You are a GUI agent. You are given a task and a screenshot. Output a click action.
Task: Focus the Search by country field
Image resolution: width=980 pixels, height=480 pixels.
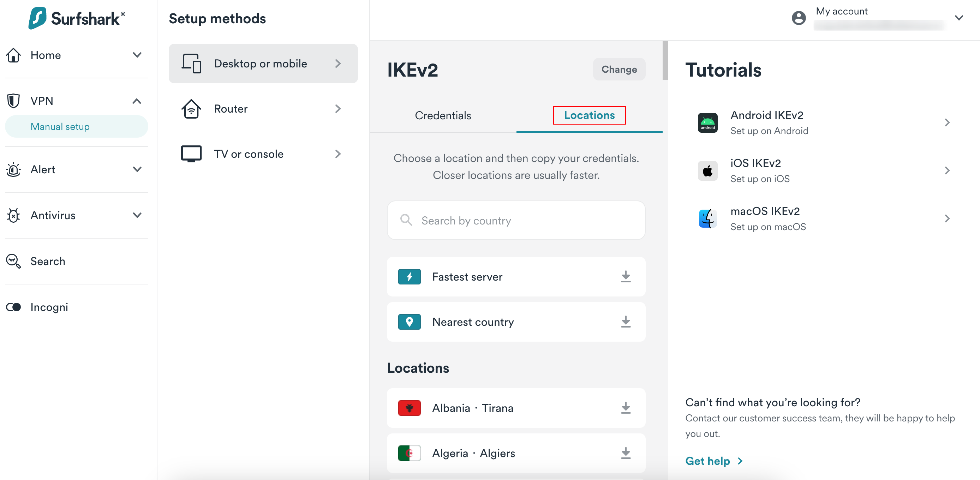pos(516,220)
